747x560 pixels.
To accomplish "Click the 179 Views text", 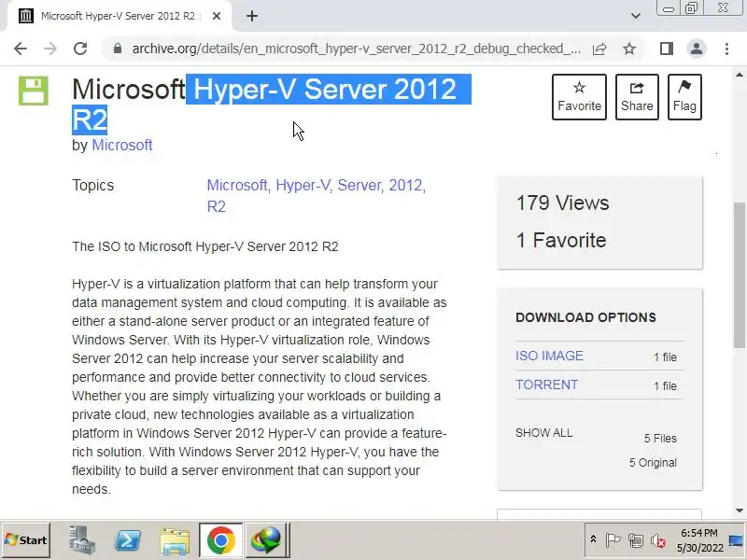I will 563,203.
